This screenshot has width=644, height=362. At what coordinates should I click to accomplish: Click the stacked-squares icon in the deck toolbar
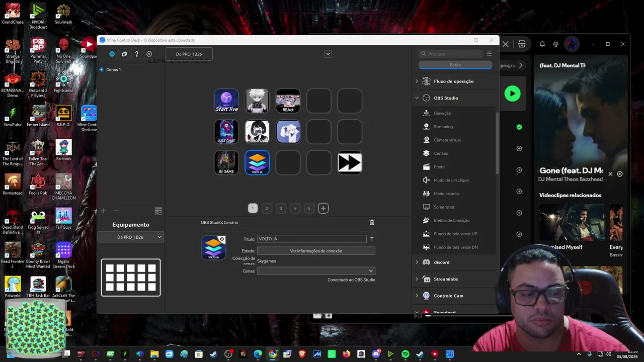[124, 54]
